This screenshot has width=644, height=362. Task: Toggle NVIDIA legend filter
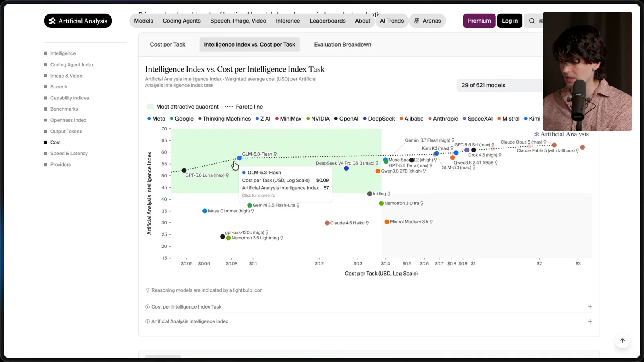coord(318,119)
